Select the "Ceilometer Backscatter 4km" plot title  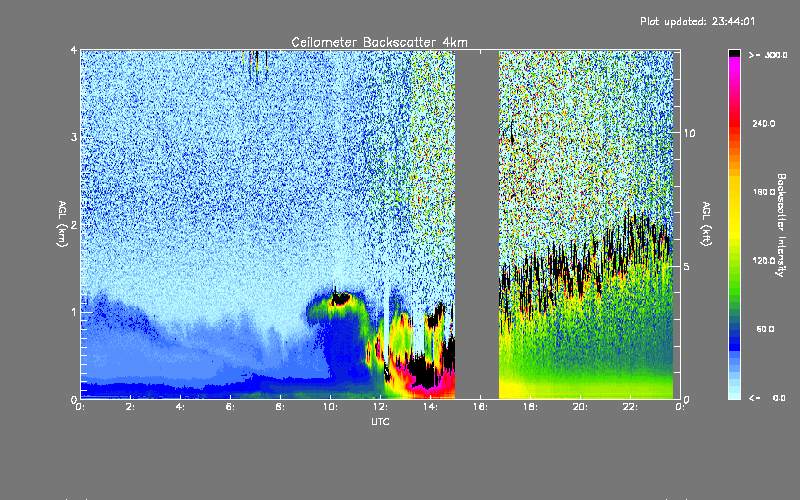pyautogui.click(x=379, y=42)
